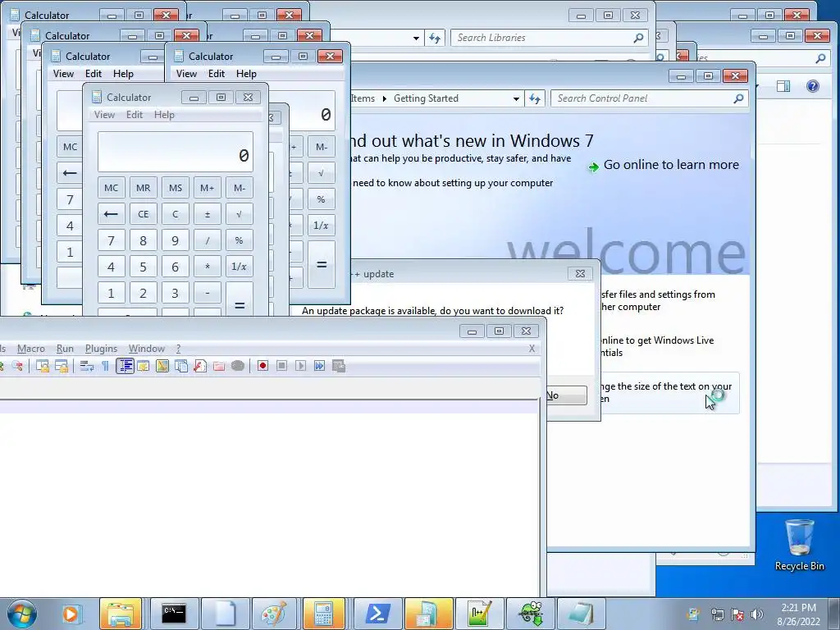Click the zoom out magnifier icon

click(x=18, y=366)
